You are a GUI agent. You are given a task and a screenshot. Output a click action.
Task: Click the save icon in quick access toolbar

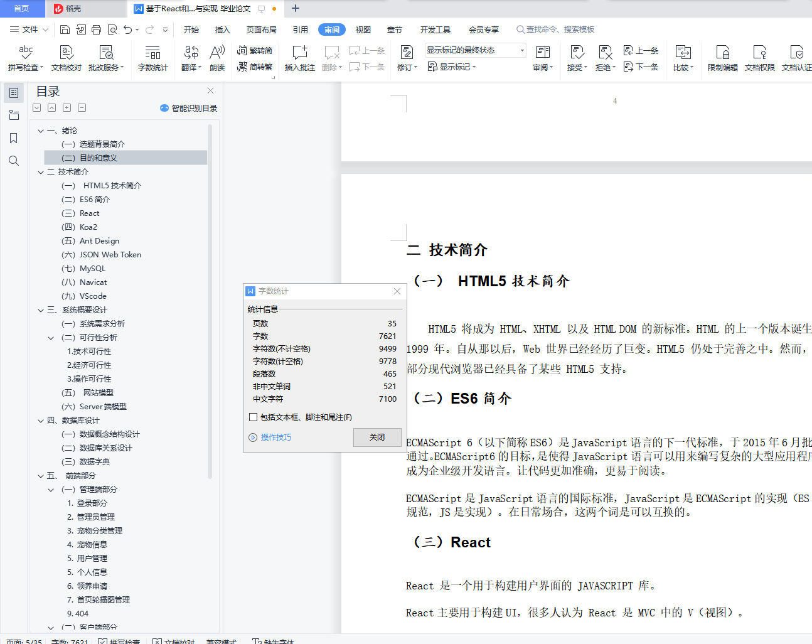(x=65, y=30)
